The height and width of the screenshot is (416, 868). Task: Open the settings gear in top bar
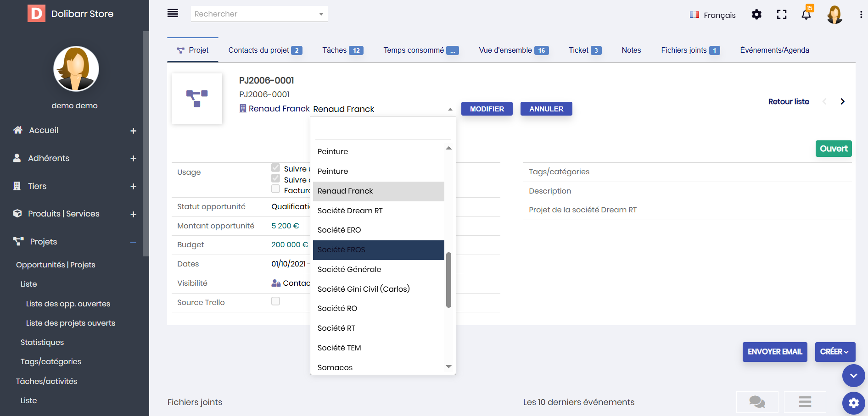click(x=756, y=15)
